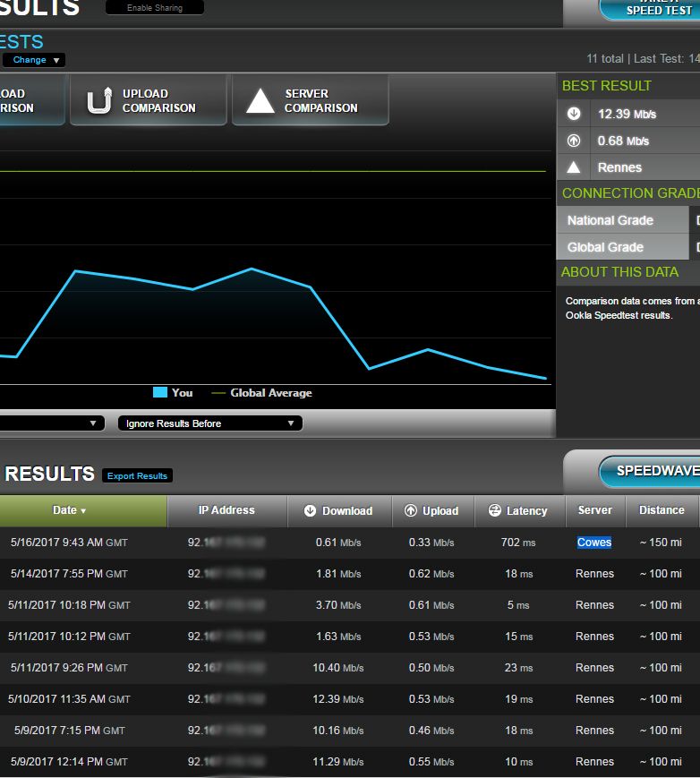Screen dimensions: 700x778
Task: Open the dropdown left of Ignore Results Before
Action: coord(52,423)
